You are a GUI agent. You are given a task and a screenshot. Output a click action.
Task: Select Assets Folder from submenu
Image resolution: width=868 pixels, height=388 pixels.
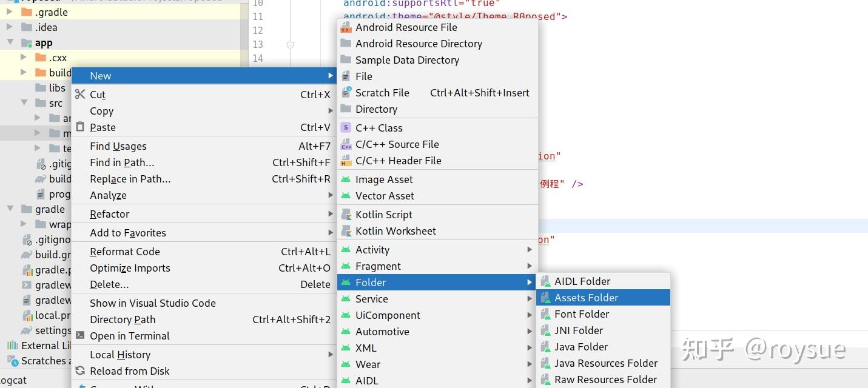(x=586, y=298)
